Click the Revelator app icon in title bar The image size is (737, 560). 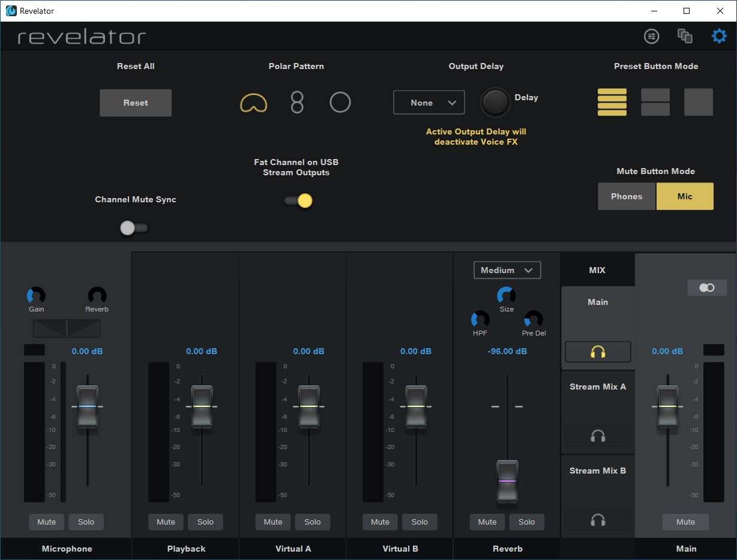11,11
